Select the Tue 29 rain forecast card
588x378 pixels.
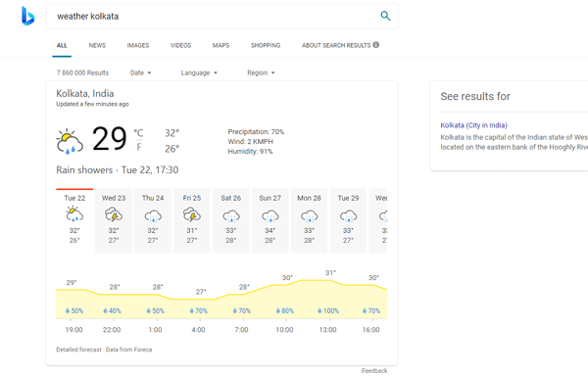pyautogui.click(x=348, y=220)
